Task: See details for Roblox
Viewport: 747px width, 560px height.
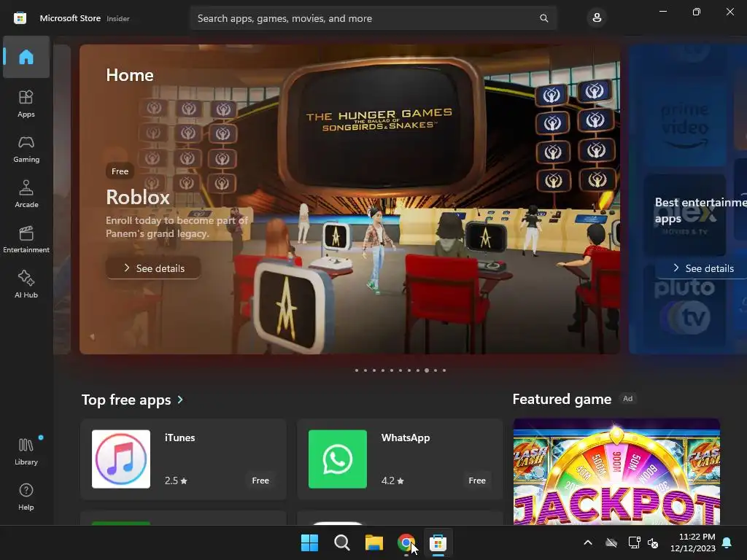Action: 153,268
